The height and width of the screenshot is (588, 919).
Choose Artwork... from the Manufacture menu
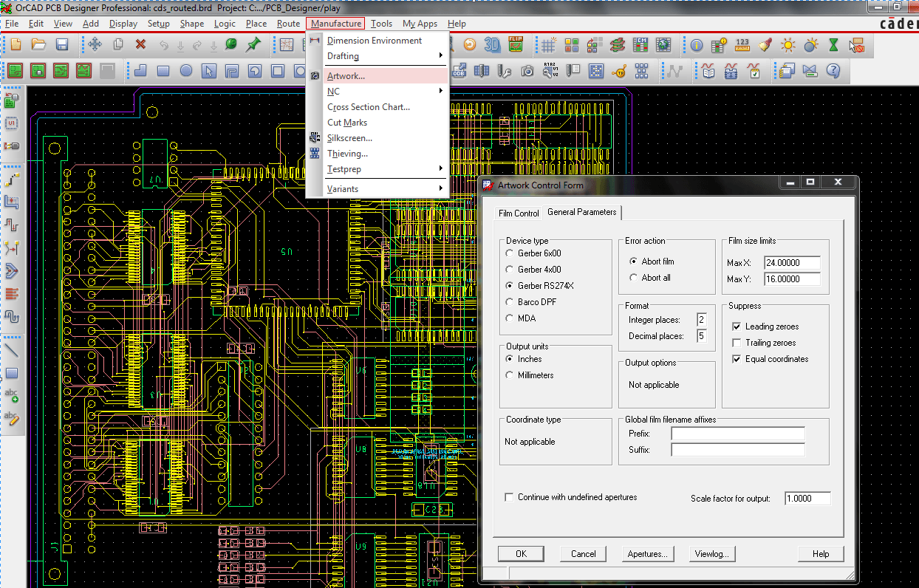pyautogui.click(x=377, y=76)
